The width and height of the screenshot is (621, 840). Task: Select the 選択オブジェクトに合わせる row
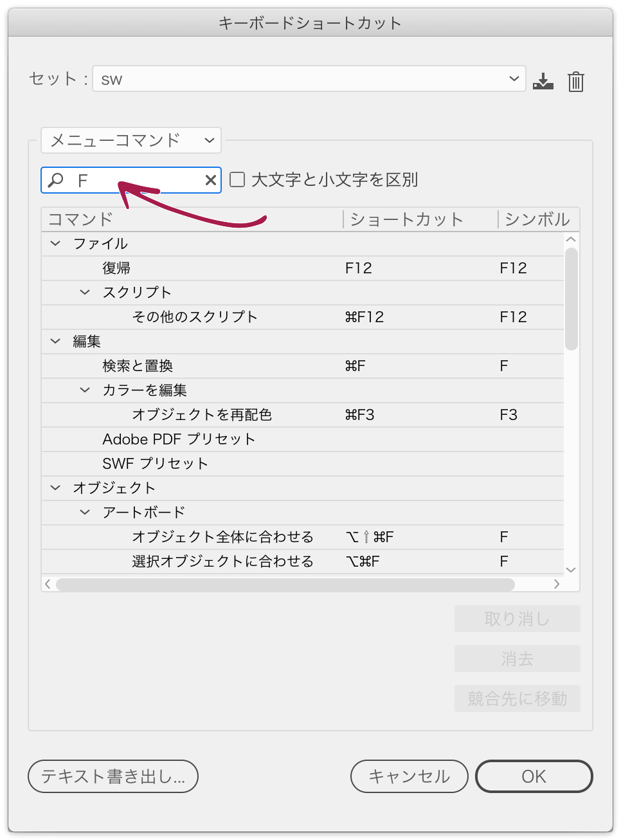(303, 562)
